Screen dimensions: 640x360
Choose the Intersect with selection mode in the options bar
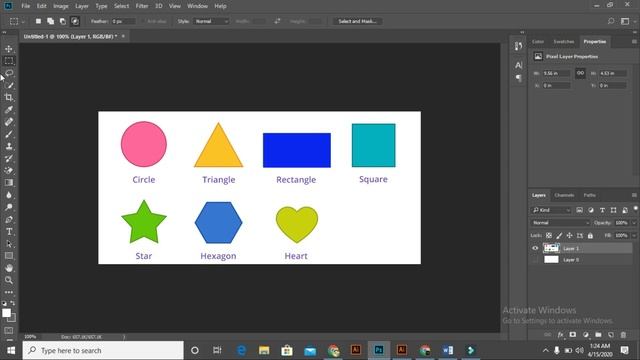coord(75,21)
